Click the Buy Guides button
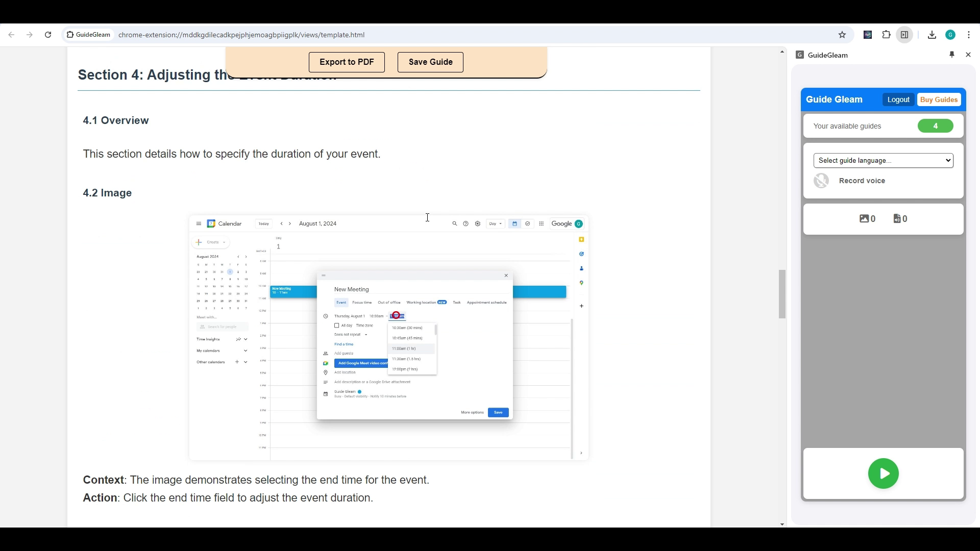This screenshot has width=980, height=551. tap(939, 99)
